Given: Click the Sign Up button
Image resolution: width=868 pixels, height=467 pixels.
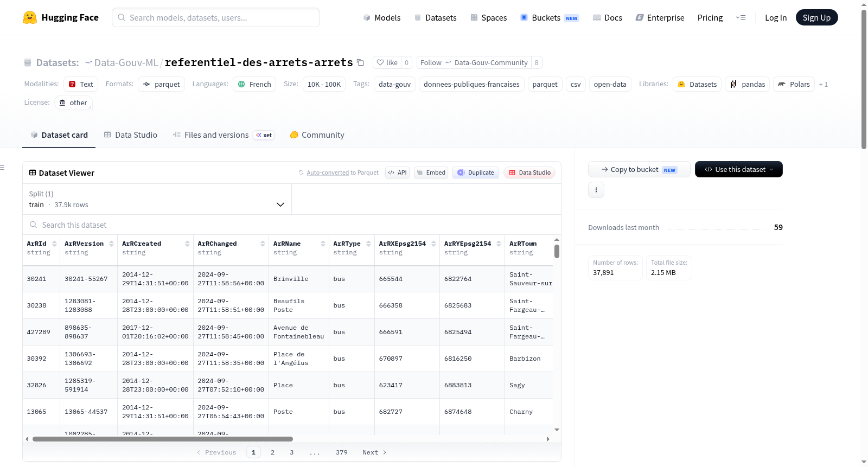Looking at the screenshot, I should point(816,17).
